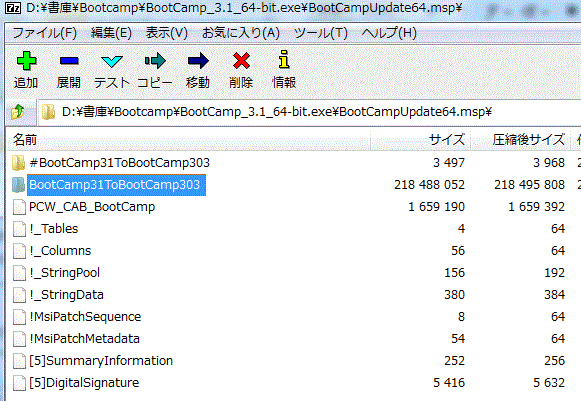
Task: Click the 7z icon in the title bar
Action: click(x=13, y=8)
